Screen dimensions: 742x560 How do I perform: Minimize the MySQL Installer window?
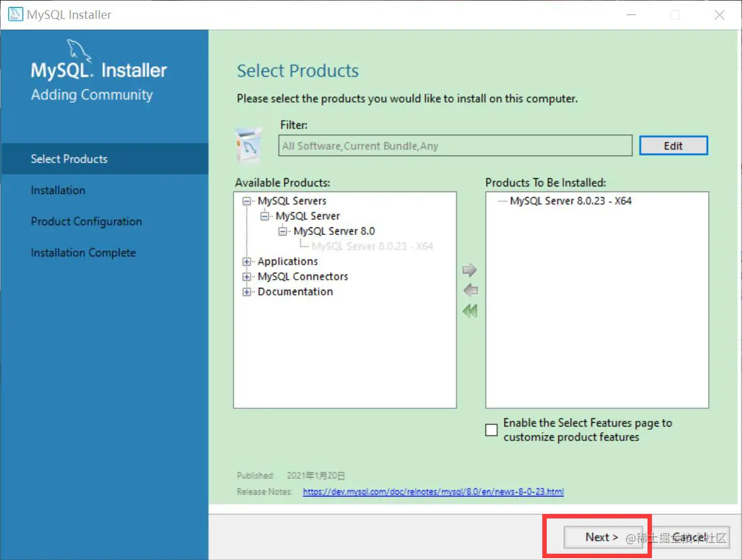point(631,14)
